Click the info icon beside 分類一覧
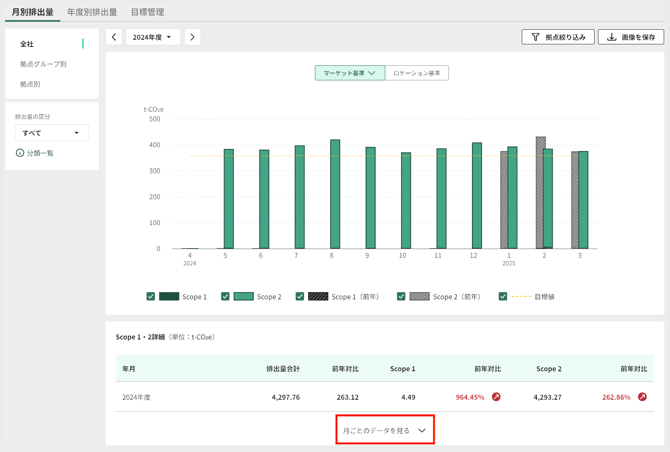This screenshot has width=670, height=452. click(x=20, y=153)
